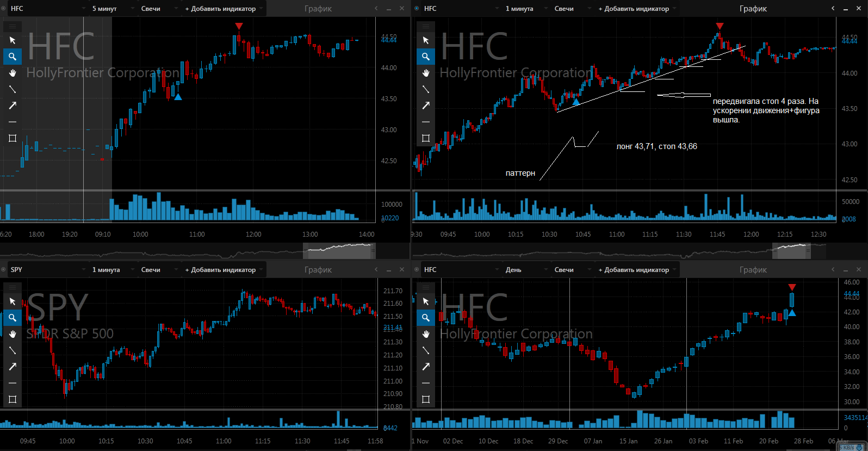The height and width of the screenshot is (451, 868).
Task: Open the hamburger toolbar menu in HFC 5-minute chart
Action: 13,26
